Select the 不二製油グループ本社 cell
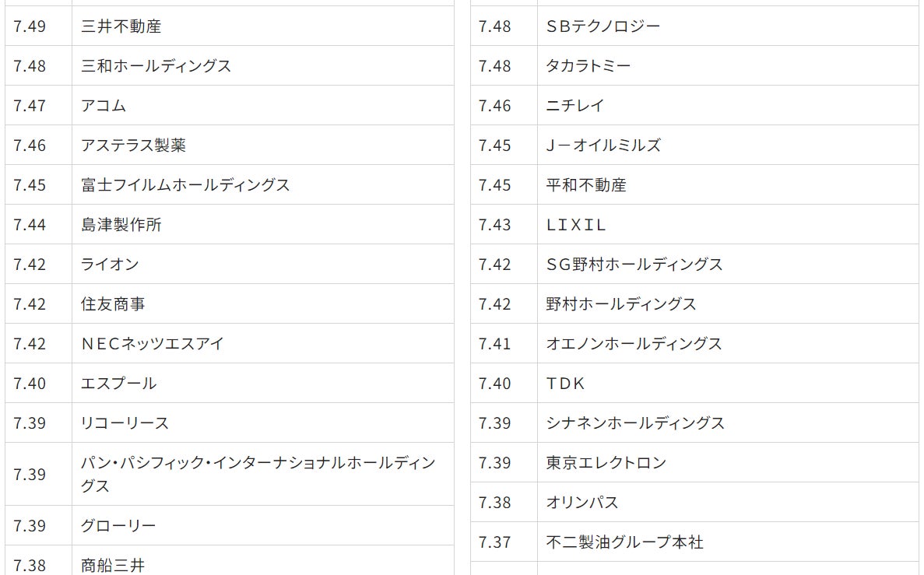 tap(624, 542)
